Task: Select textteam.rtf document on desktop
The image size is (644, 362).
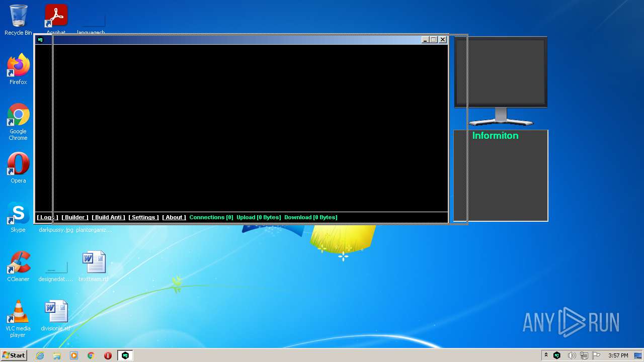Action: [94, 266]
